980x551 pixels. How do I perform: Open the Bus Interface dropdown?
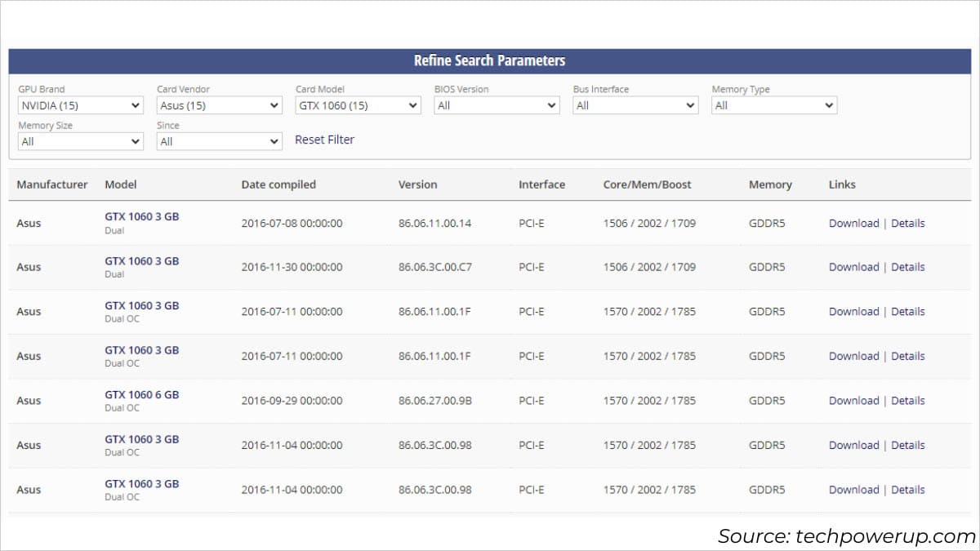[635, 105]
